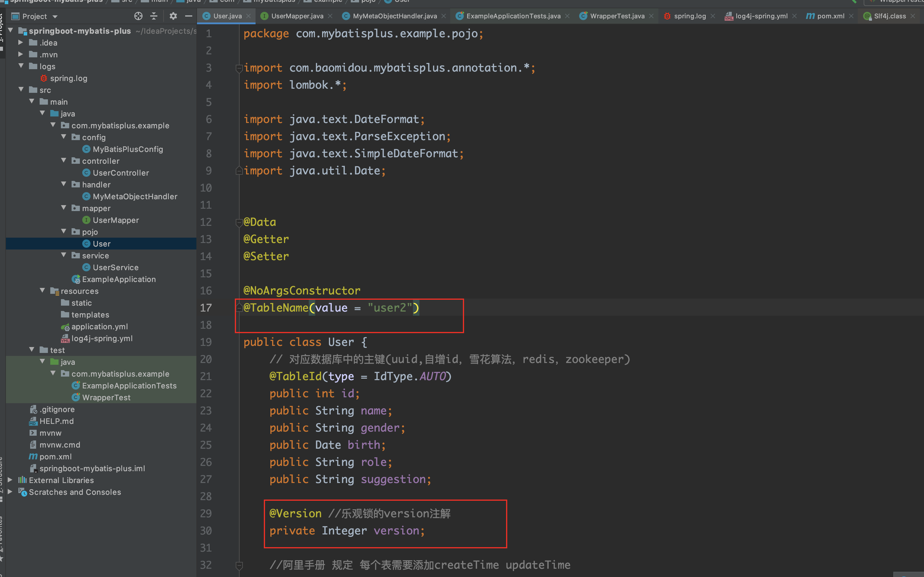Open the Project view dropdown
Screen dimensions: 924x577
click(55, 17)
